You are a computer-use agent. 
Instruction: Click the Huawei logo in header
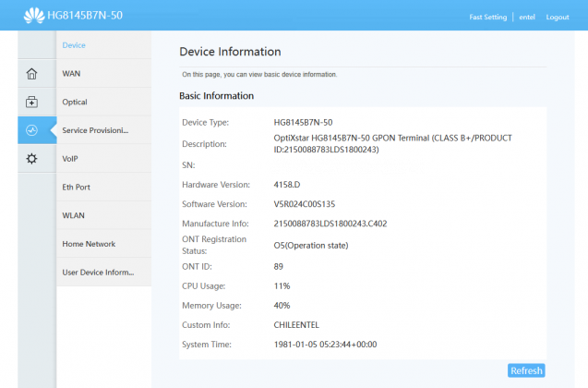(x=34, y=16)
